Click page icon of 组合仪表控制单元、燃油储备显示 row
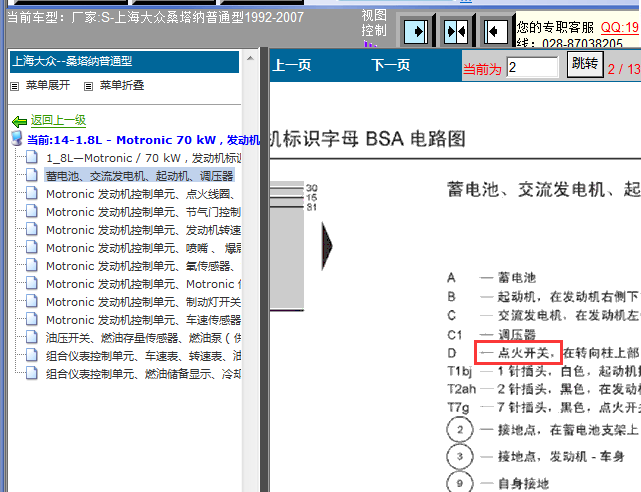The image size is (641, 492). click(32, 373)
